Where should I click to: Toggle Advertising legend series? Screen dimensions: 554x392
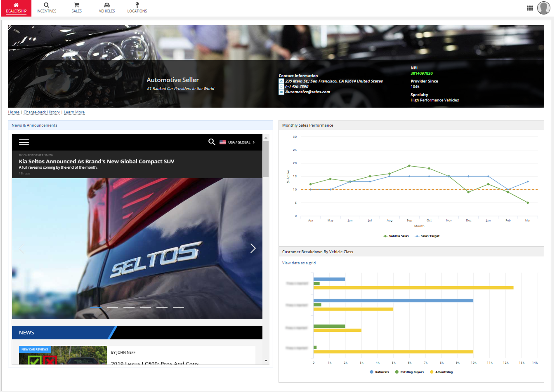pos(441,372)
